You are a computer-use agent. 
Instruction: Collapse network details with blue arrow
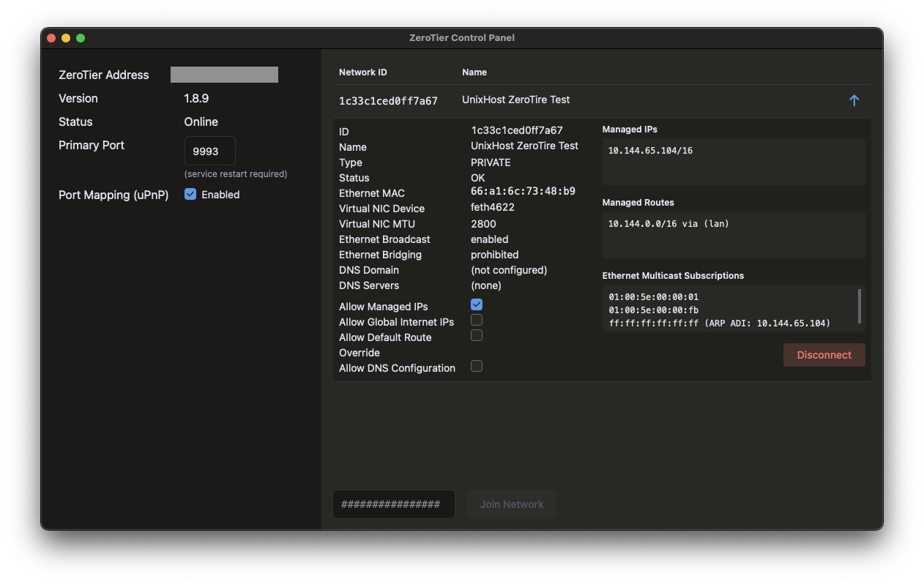click(854, 101)
